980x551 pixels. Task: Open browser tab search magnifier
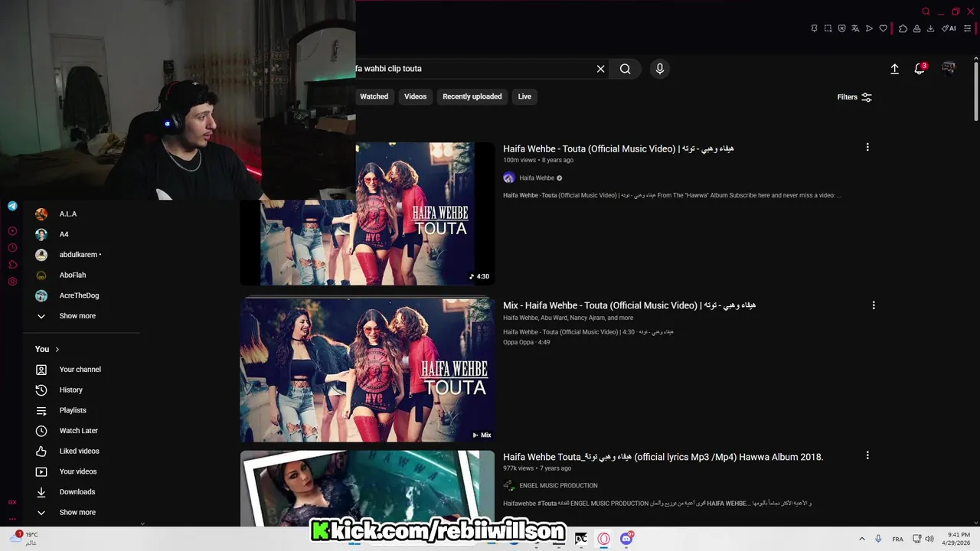[926, 11]
